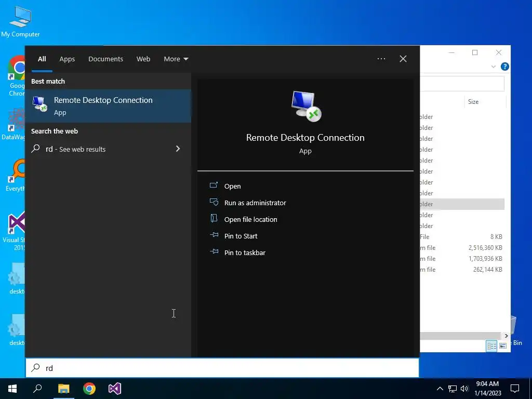Expand web results arrow for rd
The height and width of the screenshot is (399, 532).
tap(178, 149)
